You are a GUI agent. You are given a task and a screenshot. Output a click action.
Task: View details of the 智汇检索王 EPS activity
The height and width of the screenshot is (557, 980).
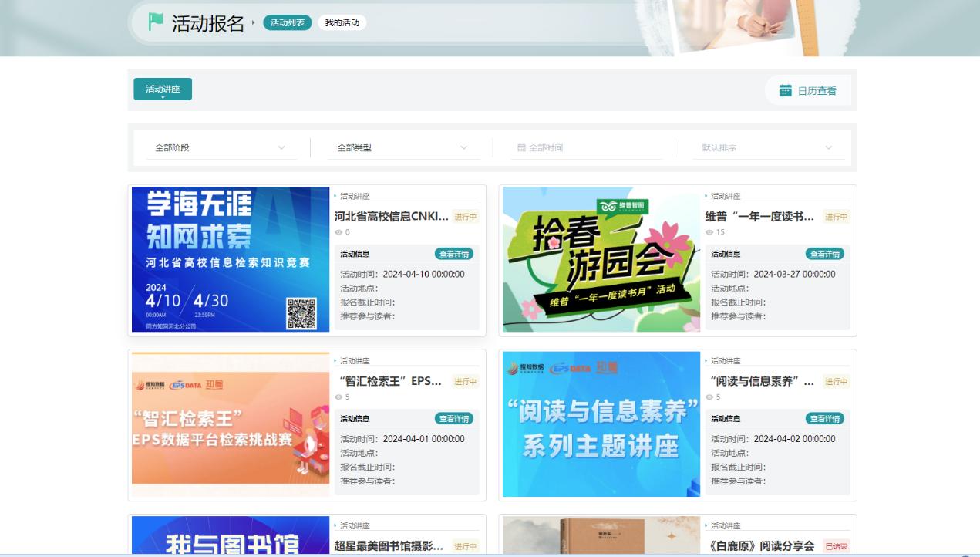pos(454,419)
